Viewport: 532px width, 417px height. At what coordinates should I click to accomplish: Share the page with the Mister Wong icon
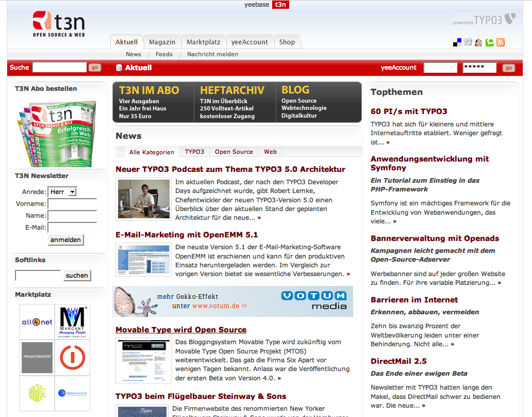point(478,42)
